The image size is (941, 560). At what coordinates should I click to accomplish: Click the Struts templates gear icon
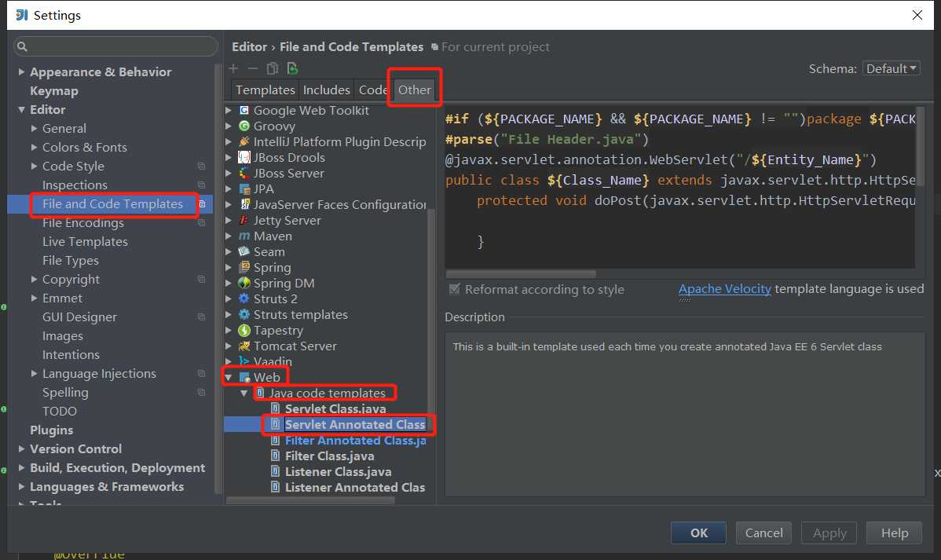244,314
